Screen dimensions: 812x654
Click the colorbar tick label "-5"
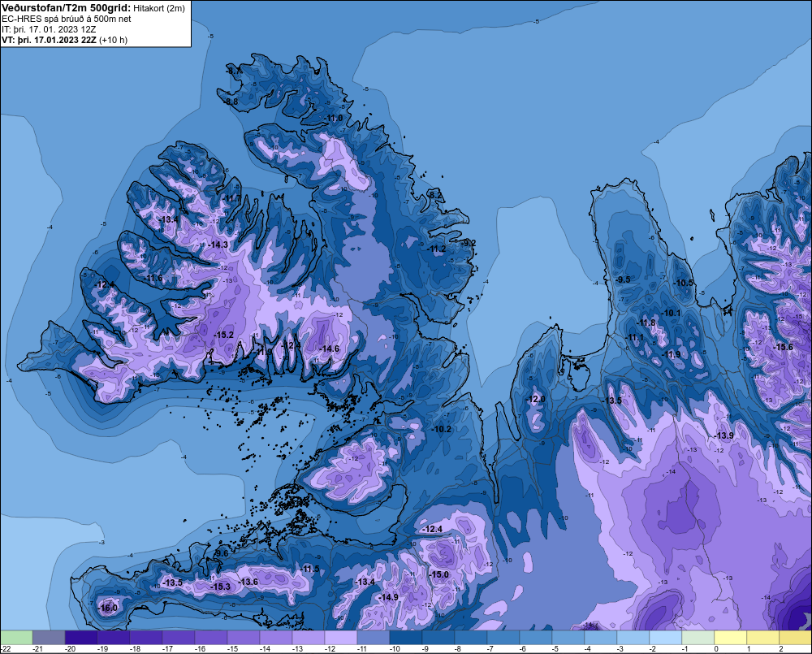pos(555,649)
